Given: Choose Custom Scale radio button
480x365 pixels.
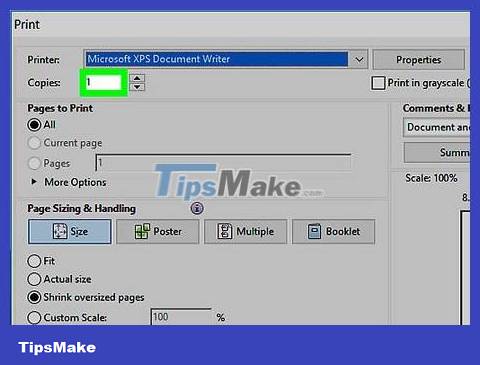Looking at the screenshot, I should [x=34, y=317].
